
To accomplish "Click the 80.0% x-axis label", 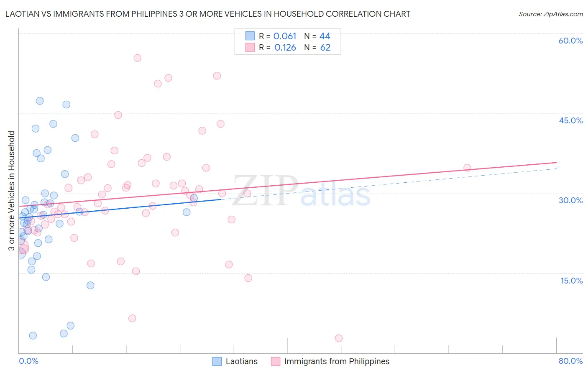I will point(570,361).
